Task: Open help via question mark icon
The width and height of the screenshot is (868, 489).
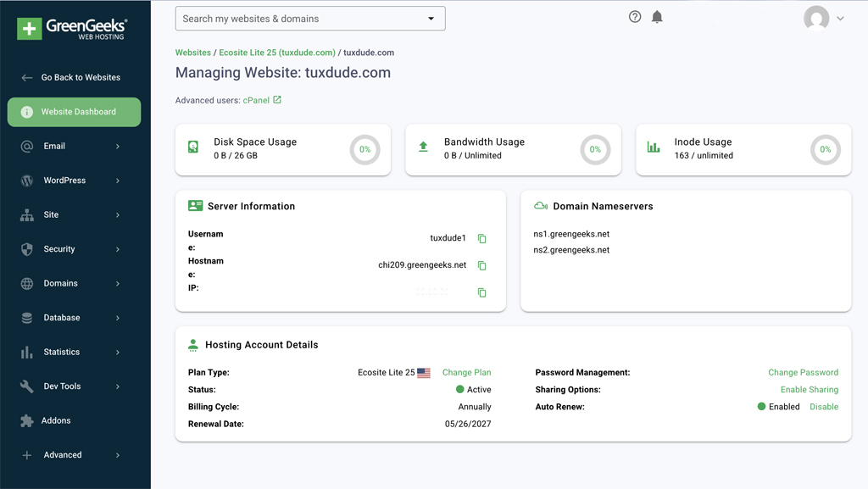Action: 635,17
